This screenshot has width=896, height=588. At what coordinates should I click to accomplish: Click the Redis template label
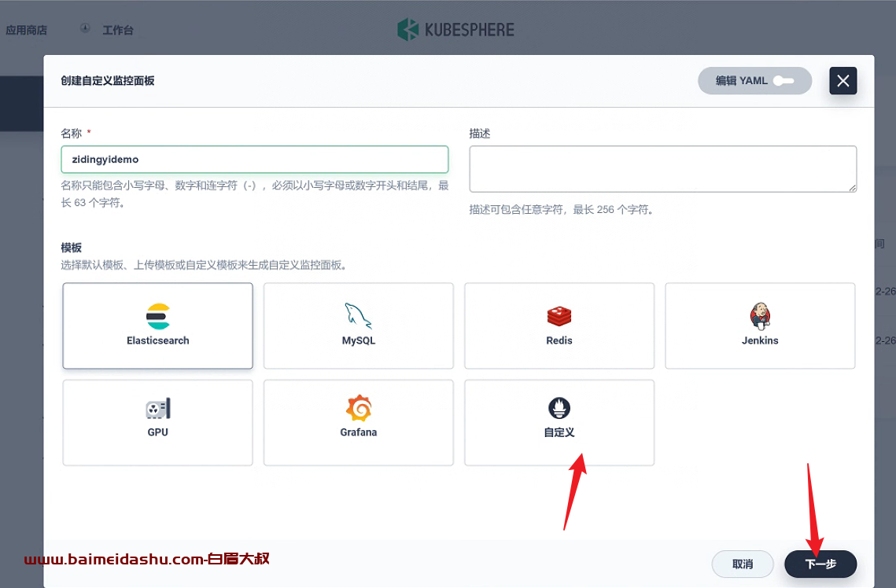point(559,341)
